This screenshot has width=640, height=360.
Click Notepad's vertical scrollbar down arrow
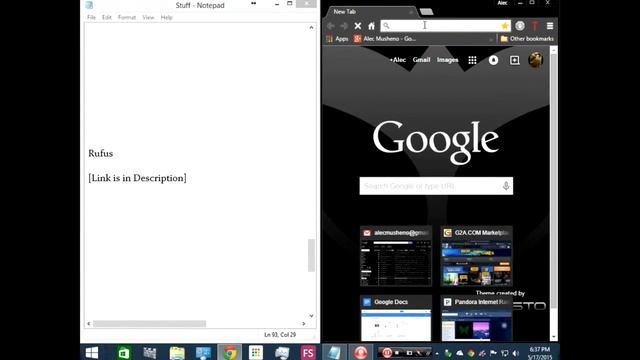311,316
